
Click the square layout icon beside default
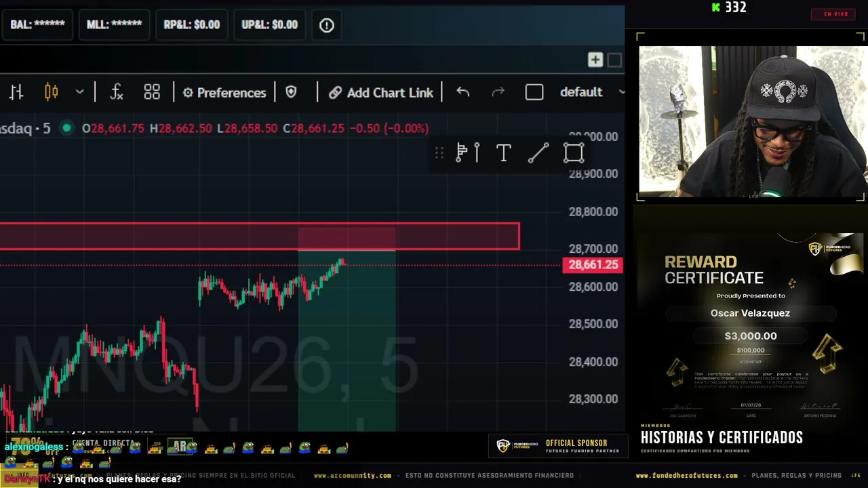tap(534, 92)
